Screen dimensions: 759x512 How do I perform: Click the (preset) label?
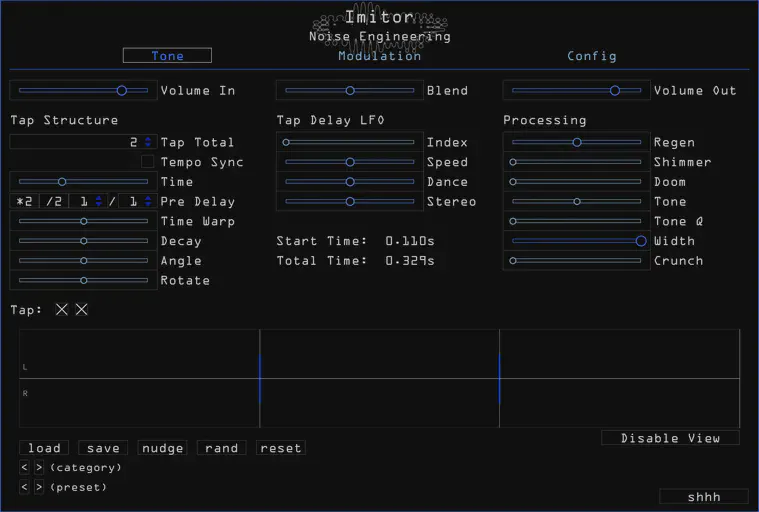tap(78, 487)
